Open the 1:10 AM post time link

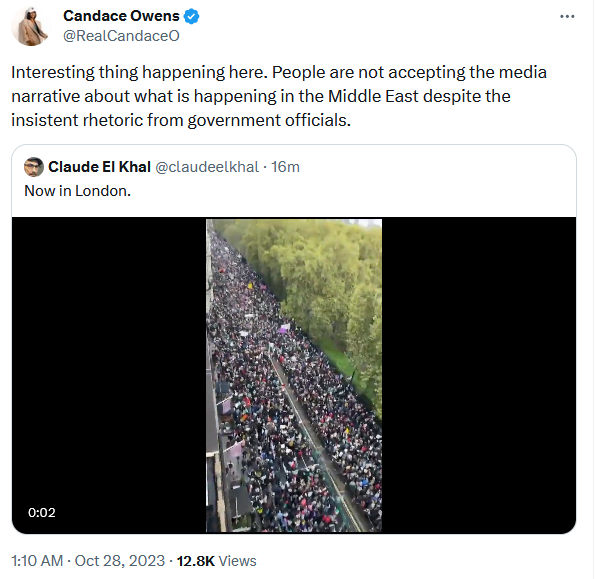tap(37, 561)
